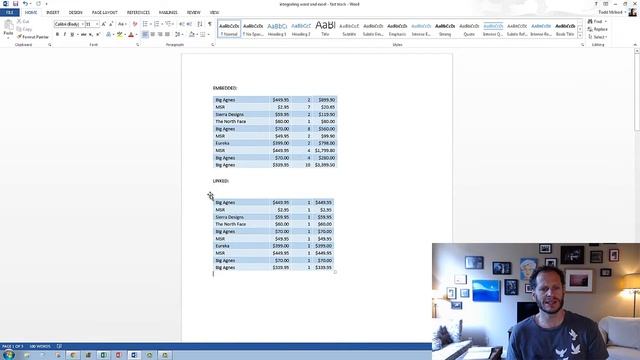
Task: Expand the Styles gallery more button
Action: coord(580,36)
